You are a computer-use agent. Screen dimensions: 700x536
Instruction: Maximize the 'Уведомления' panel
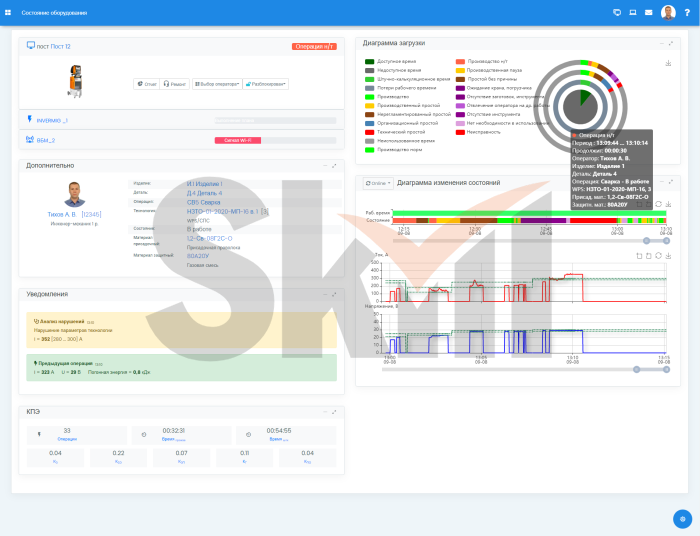[x=334, y=294]
